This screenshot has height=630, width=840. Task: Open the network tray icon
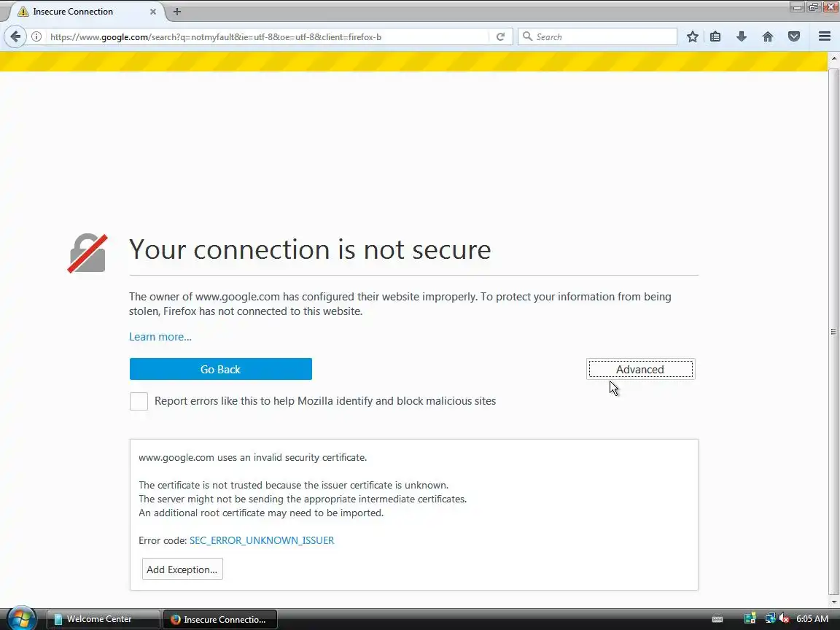pyautogui.click(x=770, y=619)
